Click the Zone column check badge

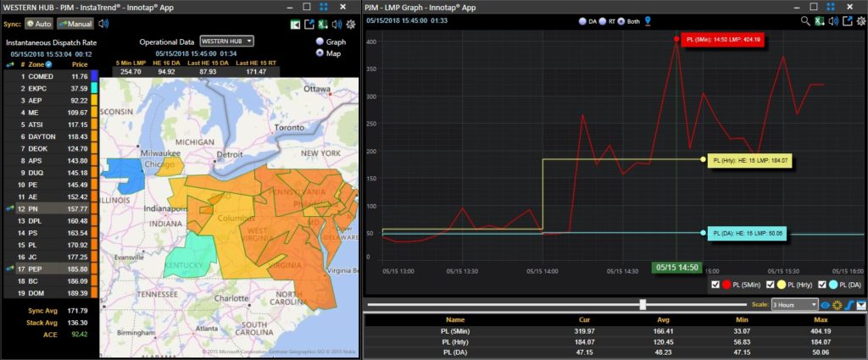(48, 64)
